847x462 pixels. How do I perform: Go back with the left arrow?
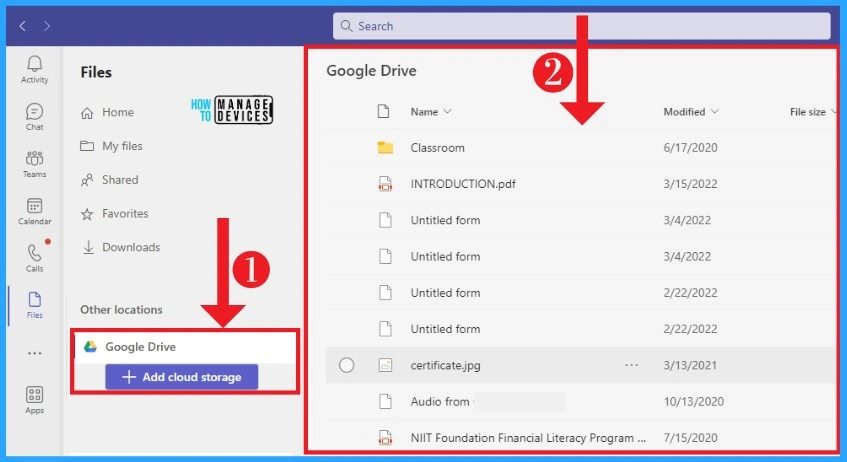click(x=22, y=26)
